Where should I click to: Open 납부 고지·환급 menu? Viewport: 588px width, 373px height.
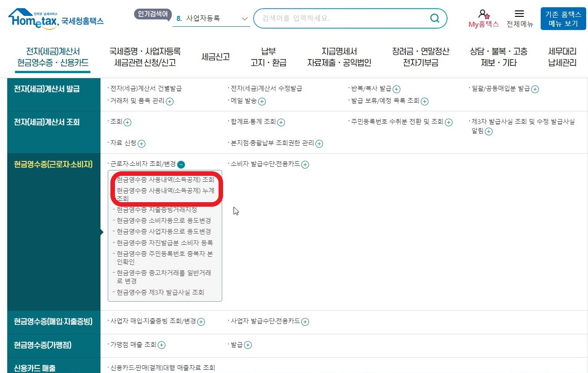point(268,57)
